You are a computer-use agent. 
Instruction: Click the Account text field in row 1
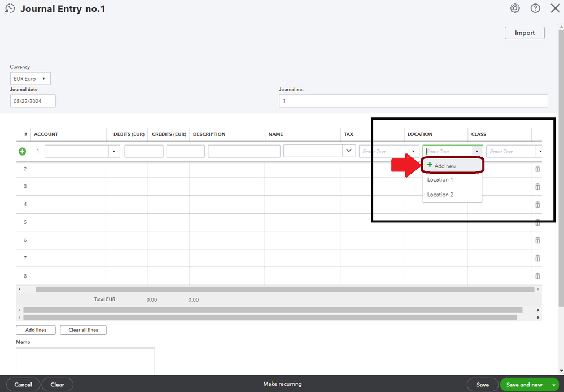[x=77, y=151]
